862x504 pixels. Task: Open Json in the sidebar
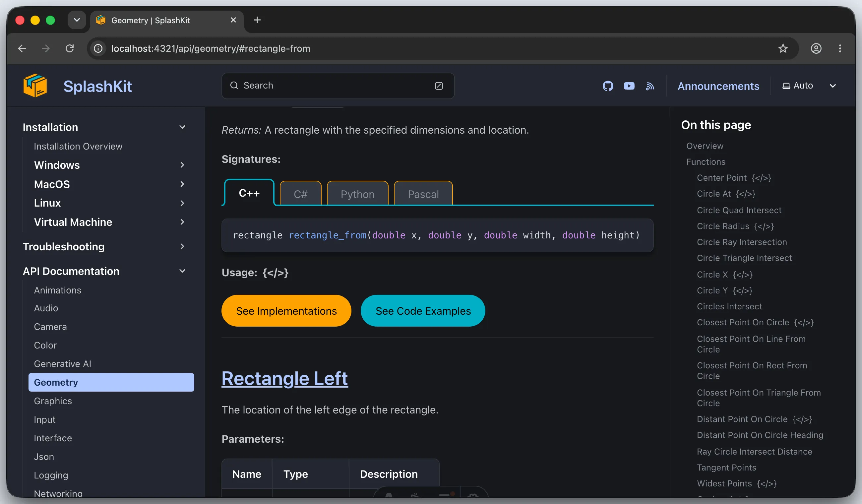click(x=44, y=457)
